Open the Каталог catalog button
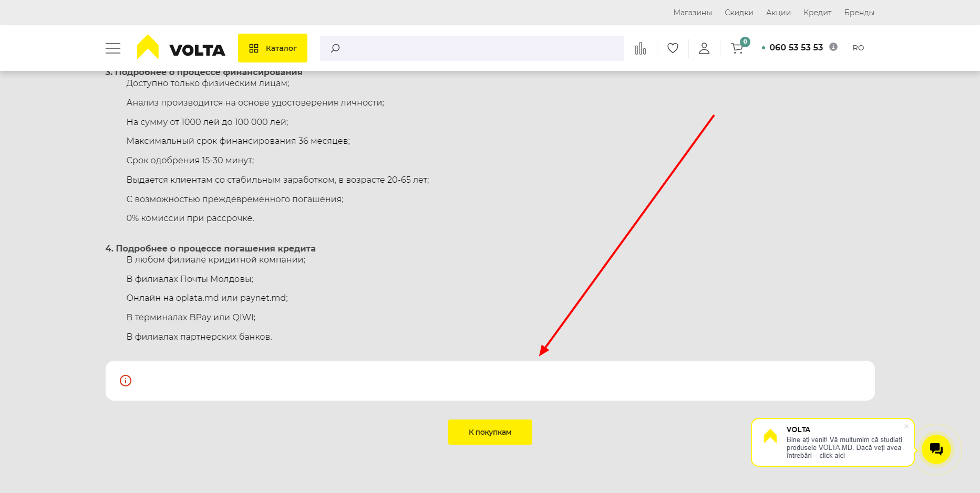 pos(272,48)
